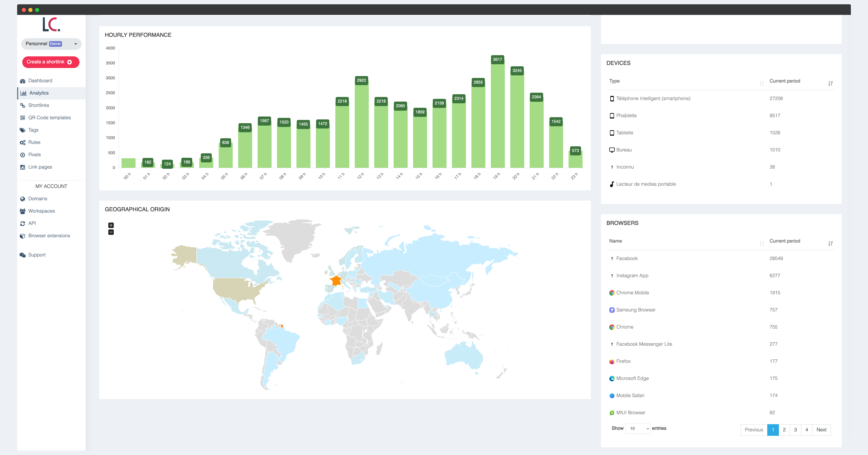The width and height of the screenshot is (868, 455).
Task: Zoom in on the geographical map
Action: [x=111, y=225]
